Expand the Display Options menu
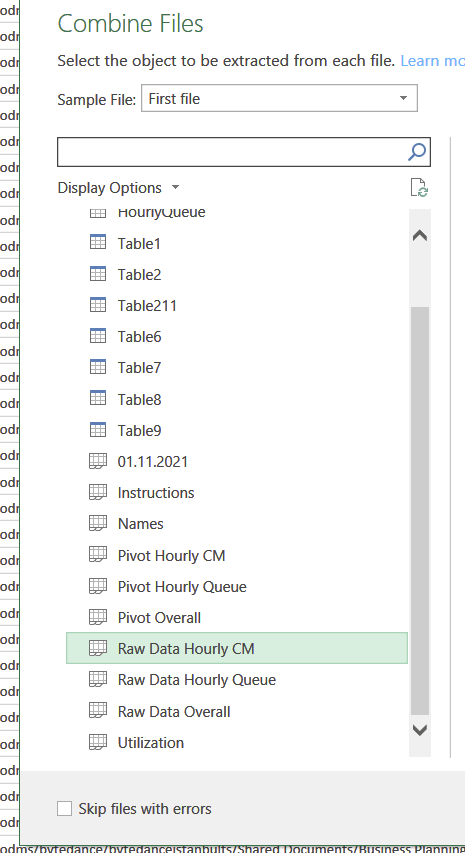This screenshot has width=465, height=853. tap(119, 188)
